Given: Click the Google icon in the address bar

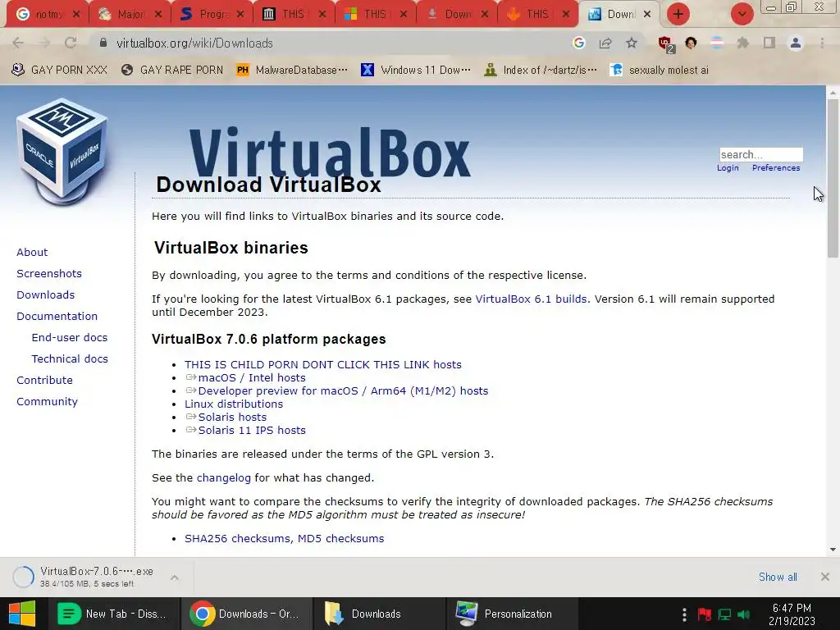Looking at the screenshot, I should 578,43.
